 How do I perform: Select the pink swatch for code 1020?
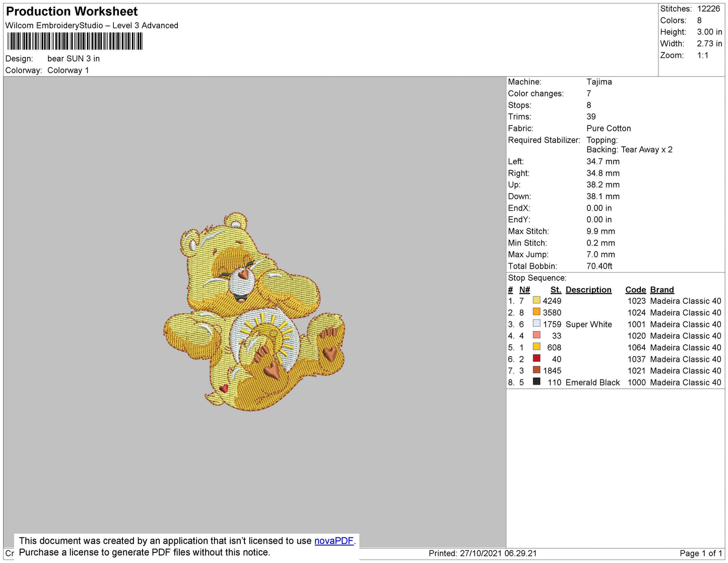(x=537, y=335)
